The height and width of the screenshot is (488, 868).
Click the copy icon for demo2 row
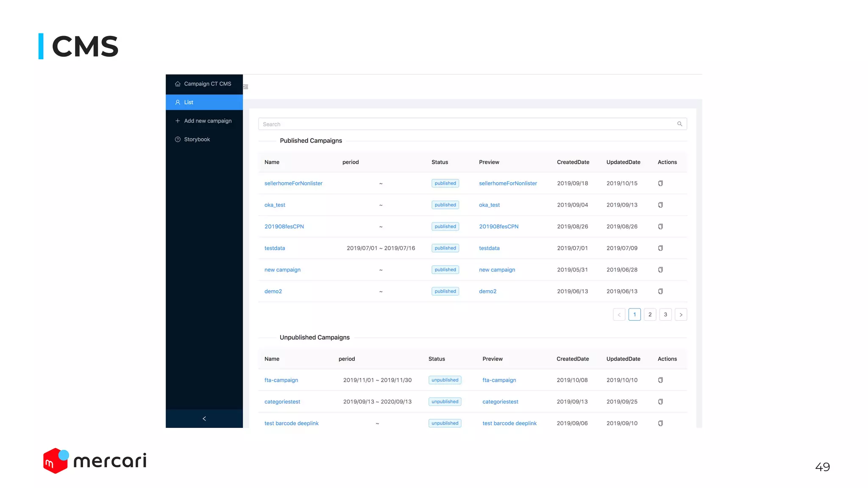660,291
